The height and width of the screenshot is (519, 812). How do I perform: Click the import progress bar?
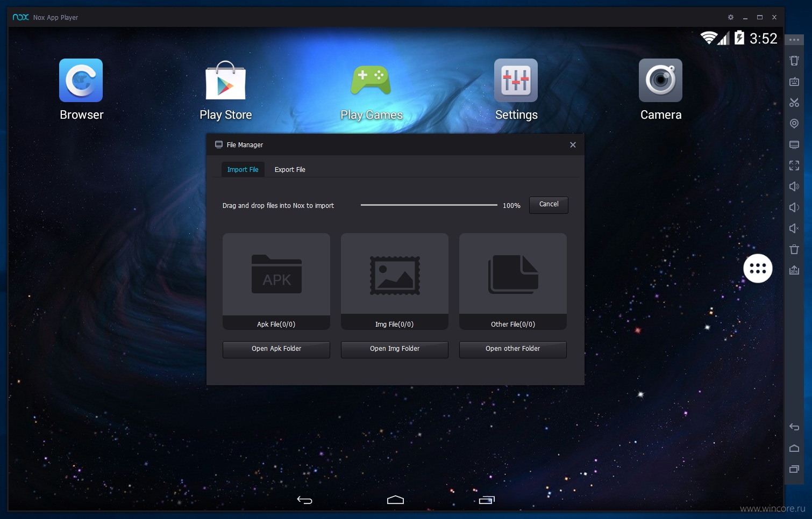pyautogui.click(x=429, y=205)
